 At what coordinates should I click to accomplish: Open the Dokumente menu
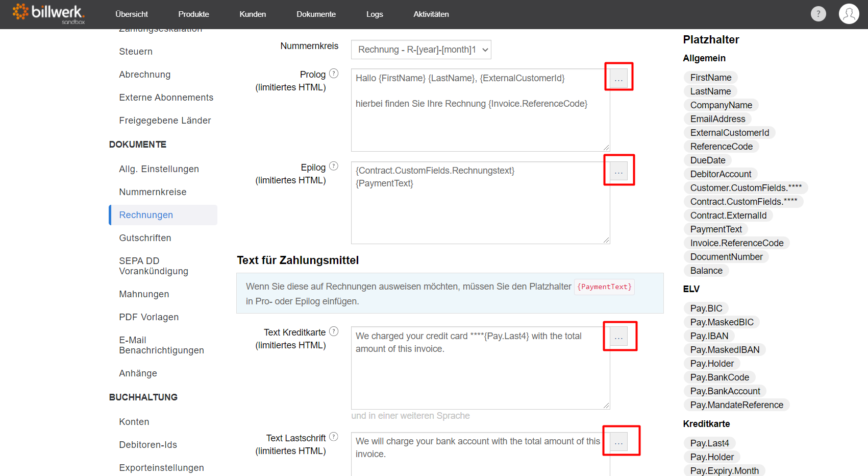(316, 14)
